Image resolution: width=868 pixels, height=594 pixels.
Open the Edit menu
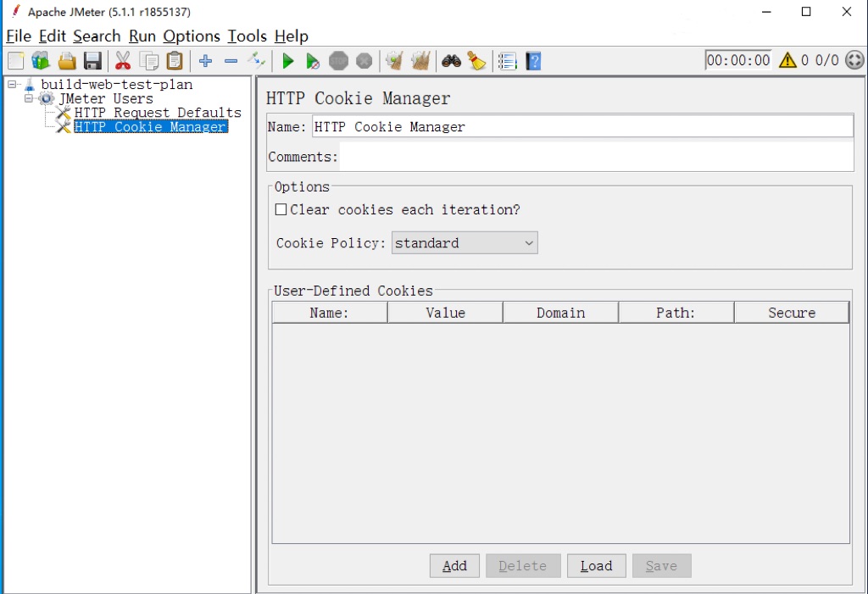click(x=53, y=36)
